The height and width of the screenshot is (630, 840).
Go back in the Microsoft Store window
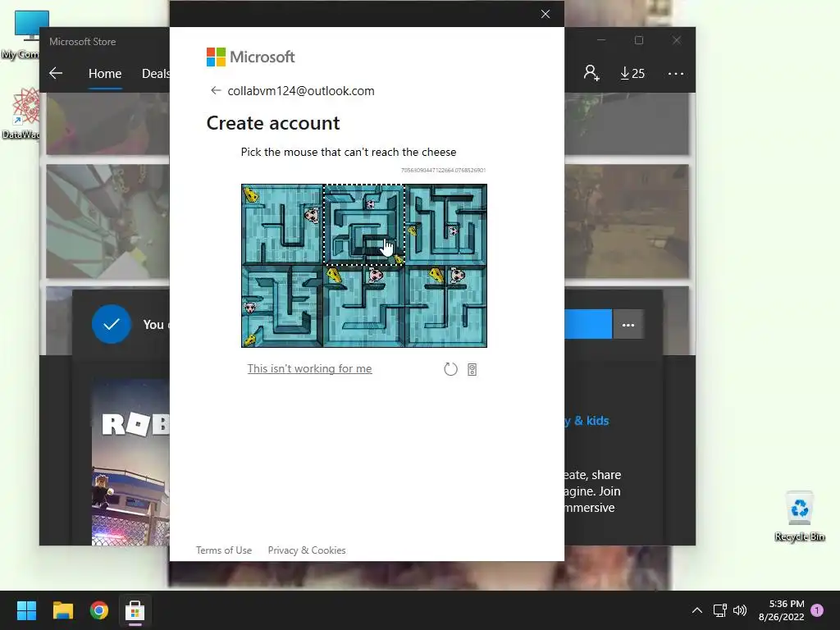pos(56,73)
